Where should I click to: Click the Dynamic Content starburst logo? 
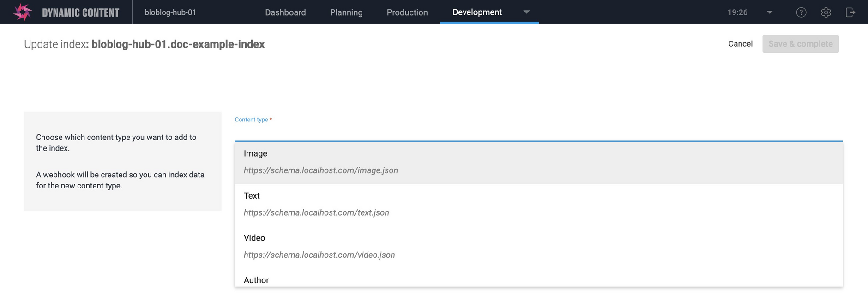22,12
